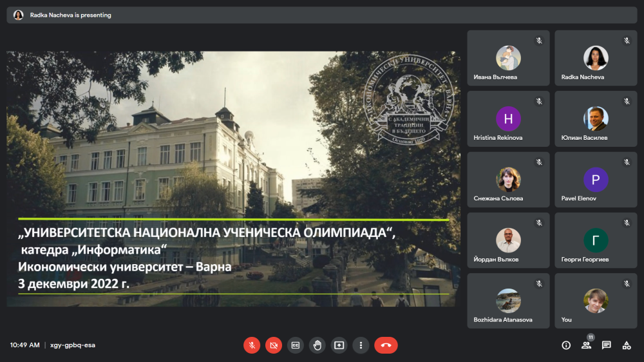The image size is (644, 362).
Task: Open meeting details info icon
Action: coord(566,345)
